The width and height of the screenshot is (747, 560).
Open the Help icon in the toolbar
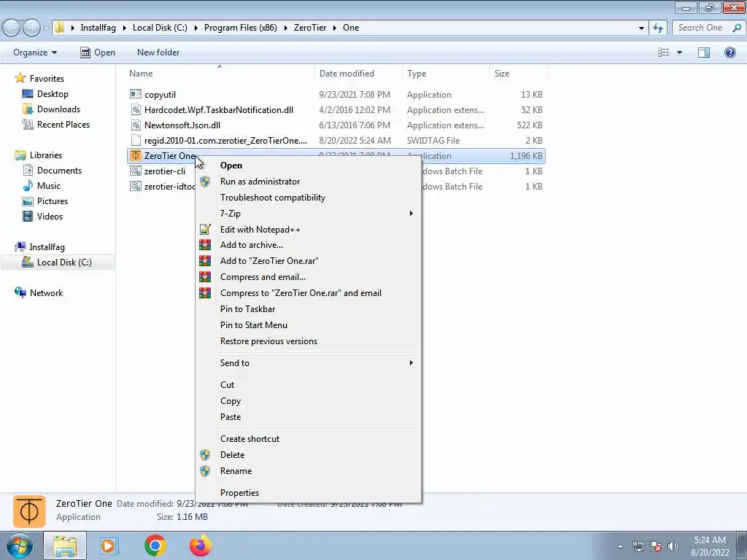click(x=729, y=52)
